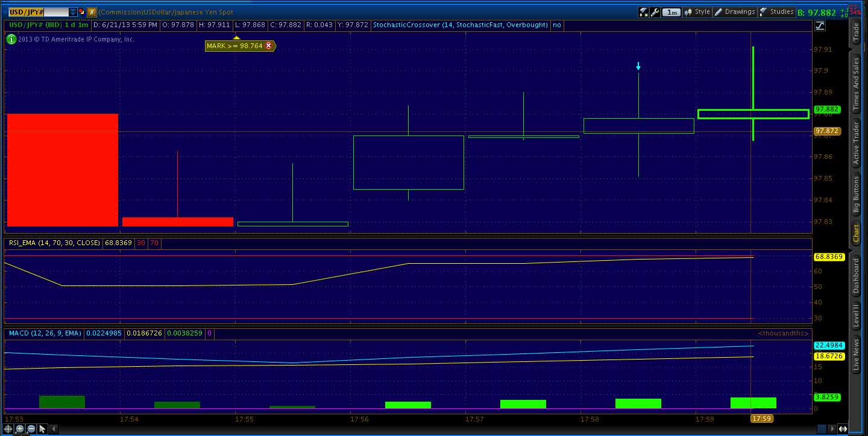Click the MACD average label 18.6726
This screenshot has height=436, width=868.
click(829, 357)
